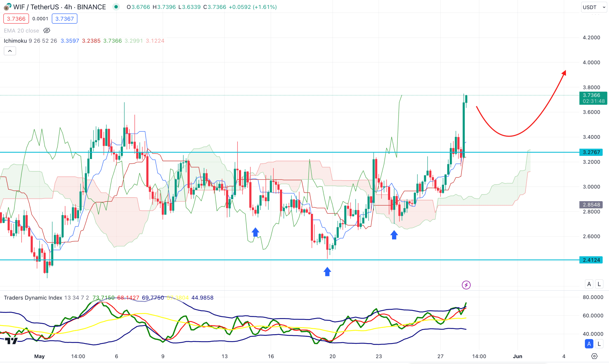Select the Ichimoku 9 26 52 26 legend
This screenshot has width=609, height=364.
[30, 41]
